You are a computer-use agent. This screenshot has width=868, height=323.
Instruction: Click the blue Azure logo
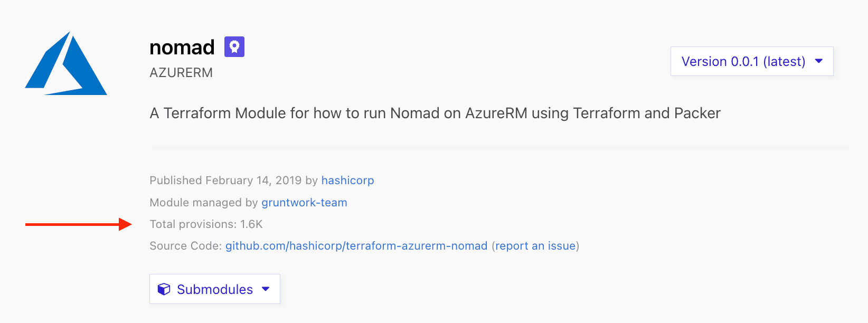coord(66,64)
